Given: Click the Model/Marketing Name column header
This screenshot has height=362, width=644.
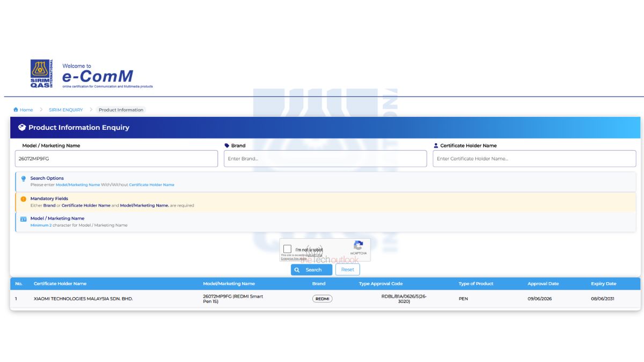Looking at the screenshot, I should [229, 284].
